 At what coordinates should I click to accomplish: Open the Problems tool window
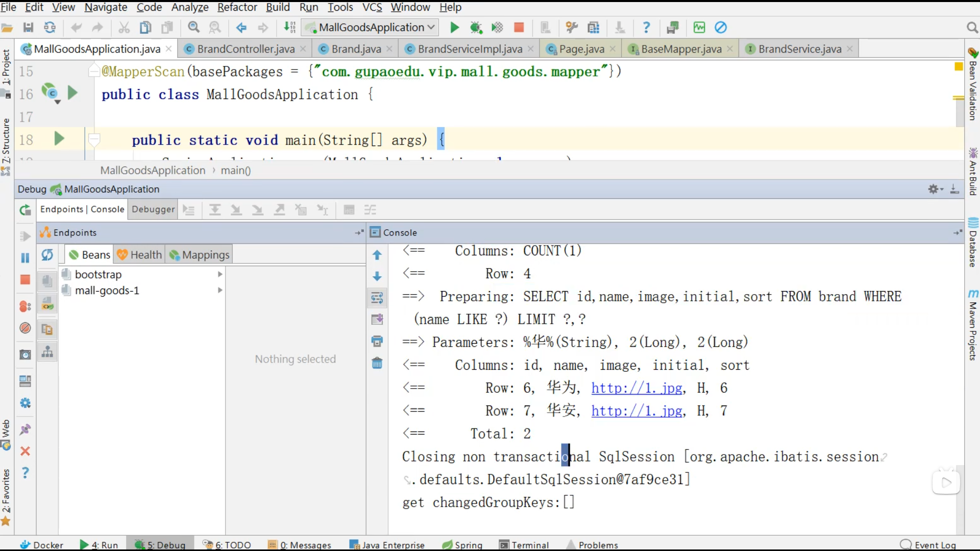point(592,545)
